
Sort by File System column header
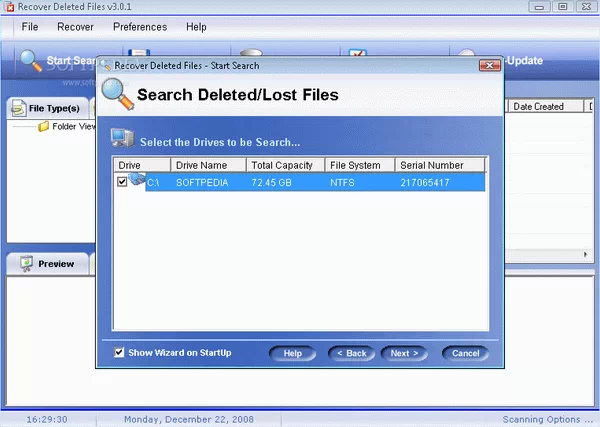pyautogui.click(x=360, y=165)
